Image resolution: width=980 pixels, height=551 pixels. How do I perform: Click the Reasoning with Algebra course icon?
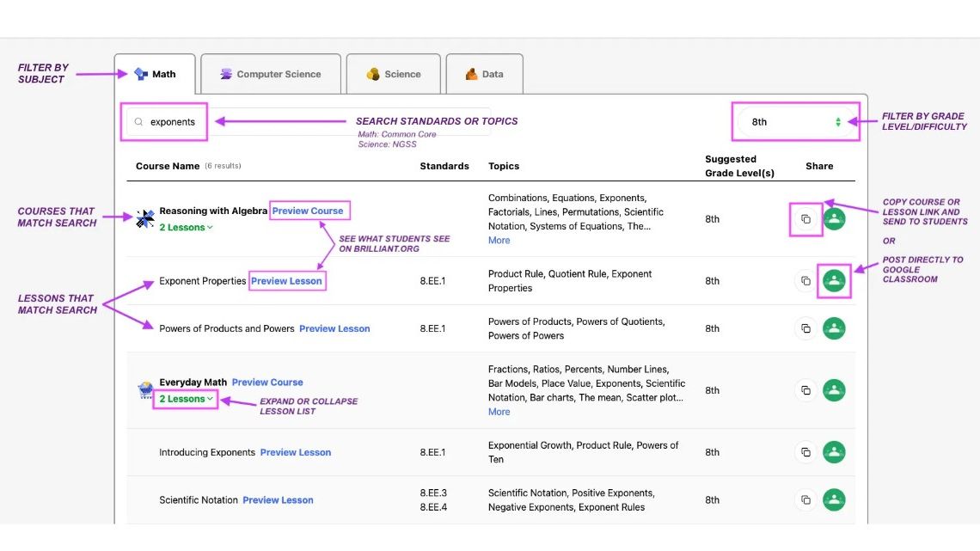[x=144, y=217]
